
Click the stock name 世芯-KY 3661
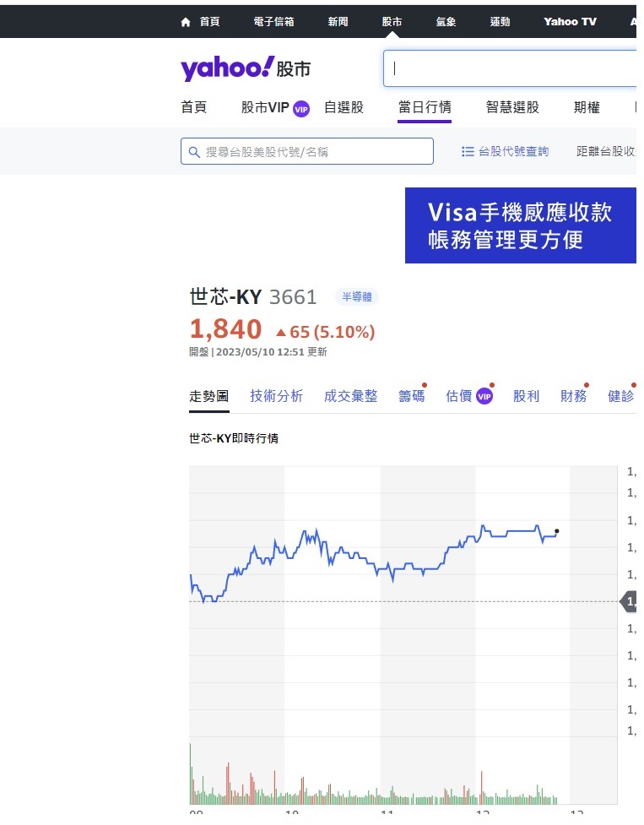click(252, 296)
